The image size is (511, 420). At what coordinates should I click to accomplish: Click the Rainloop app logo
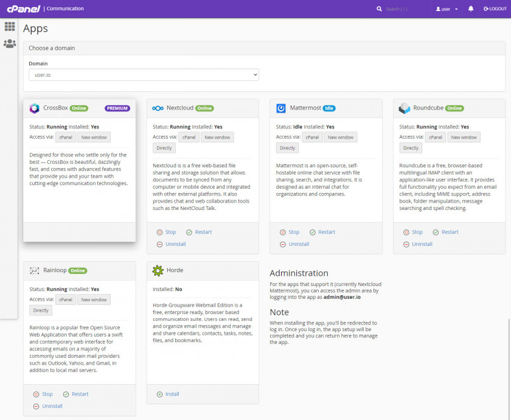[x=34, y=270]
